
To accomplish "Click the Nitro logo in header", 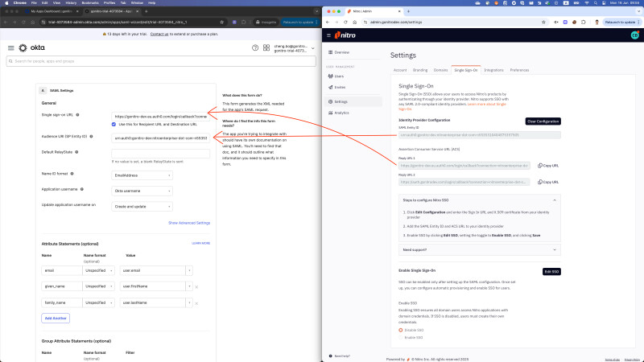I will tap(345, 35).
